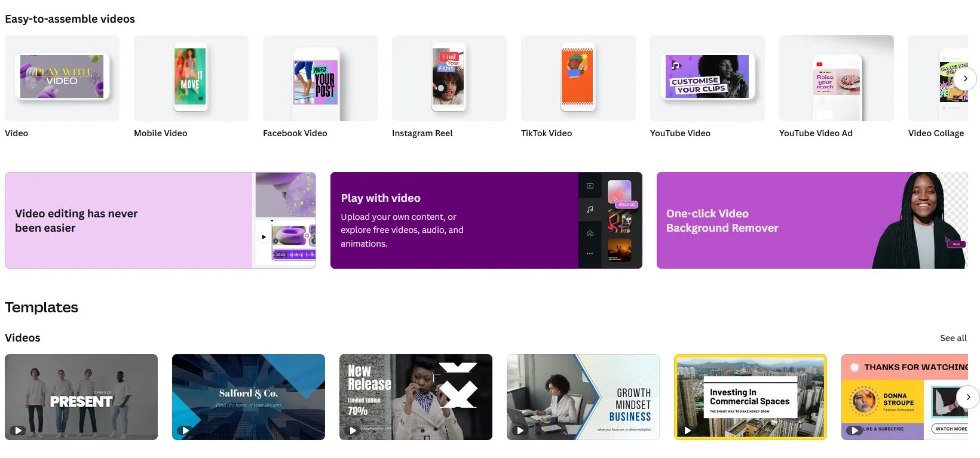Click the 'Video' label text
This screenshot has width=980, height=458.
pyautogui.click(x=17, y=133)
